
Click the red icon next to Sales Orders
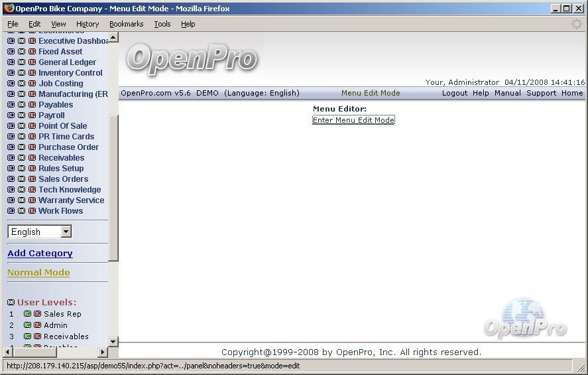32,179
